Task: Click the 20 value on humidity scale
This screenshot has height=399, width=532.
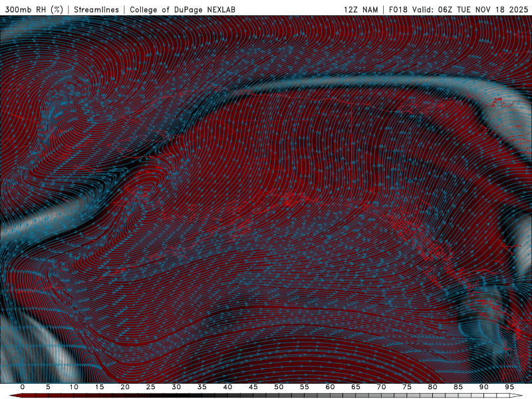Action: point(125,387)
